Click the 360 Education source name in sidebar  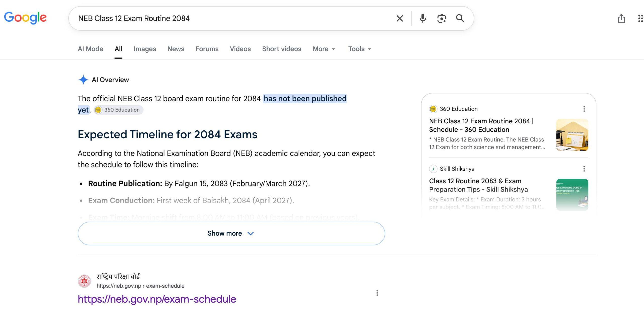point(459,109)
